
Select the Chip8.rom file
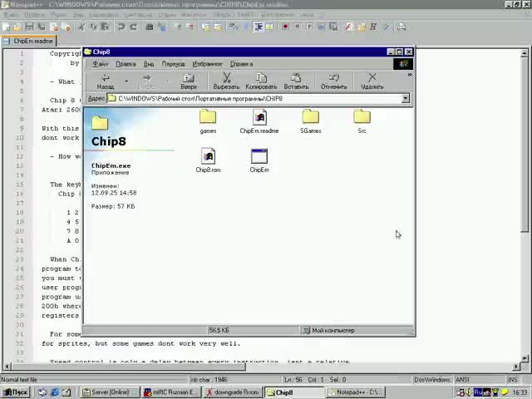(x=208, y=157)
